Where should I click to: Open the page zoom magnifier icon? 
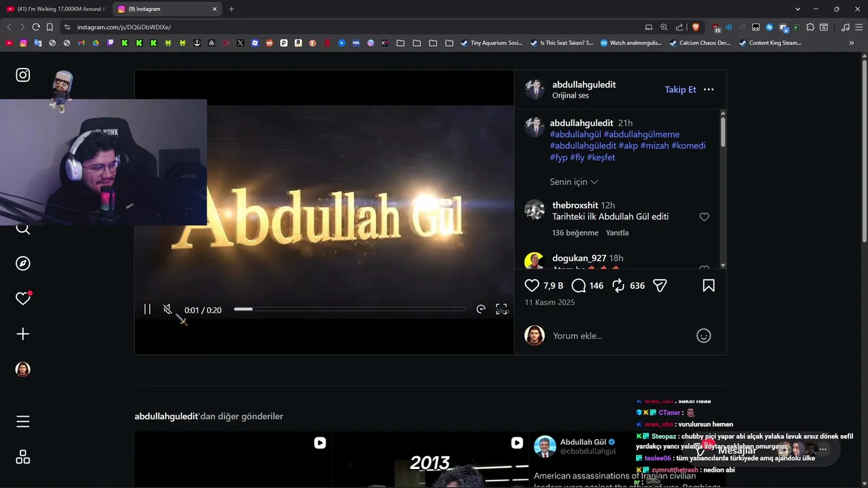tap(664, 27)
